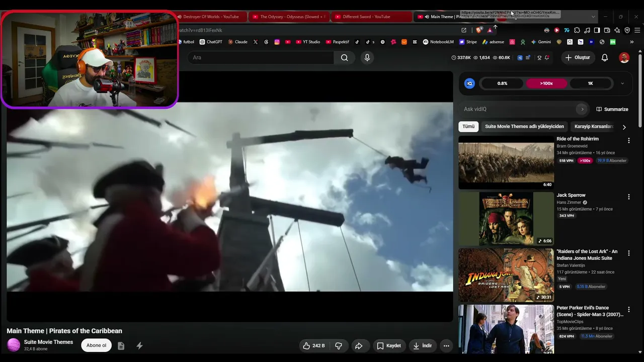The image size is (644, 362).
Task: Click the vidIQ logo icon
Action: click(469, 83)
